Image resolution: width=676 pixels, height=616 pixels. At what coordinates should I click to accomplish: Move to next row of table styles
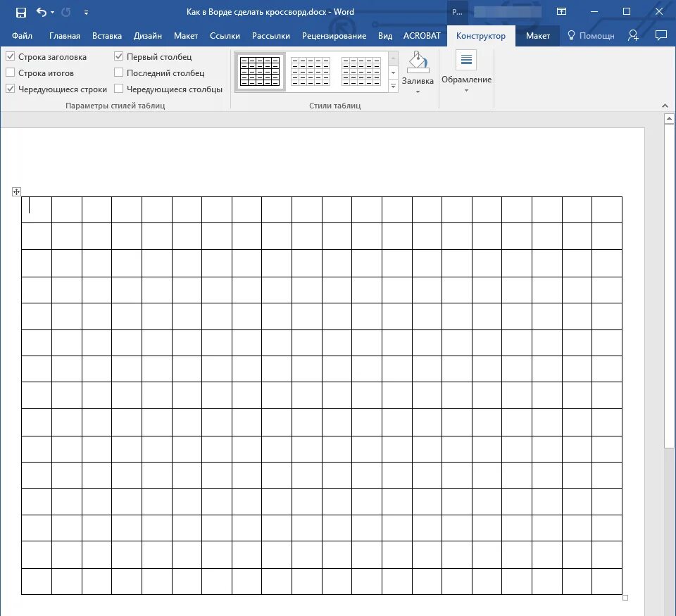pos(393,73)
